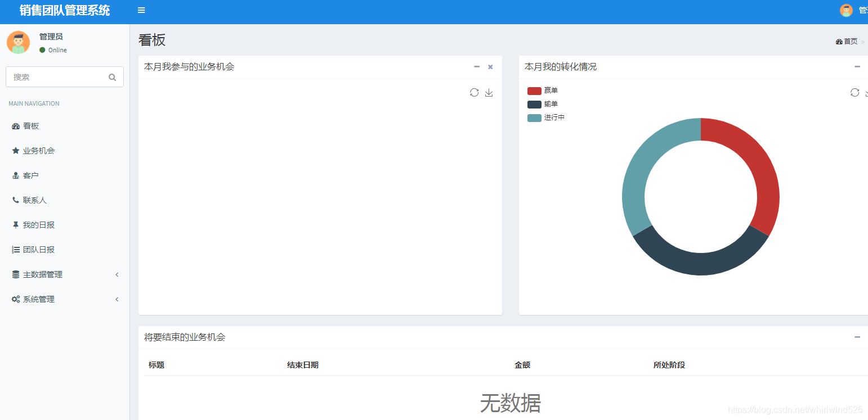Collapse the 本月我的转化情况 panel
This screenshot has height=420, width=868.
pyautogui.click(x=857, y=66)
